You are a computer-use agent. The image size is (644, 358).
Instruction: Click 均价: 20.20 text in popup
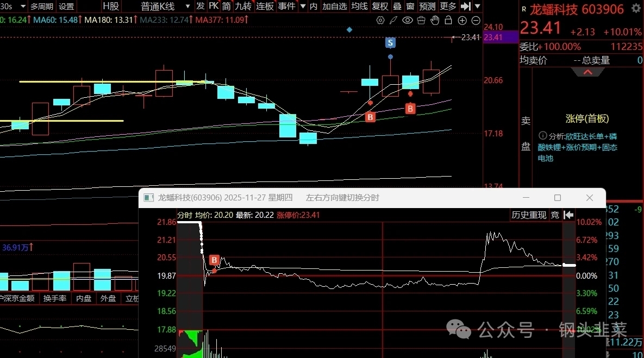click(x=214, y=215)
